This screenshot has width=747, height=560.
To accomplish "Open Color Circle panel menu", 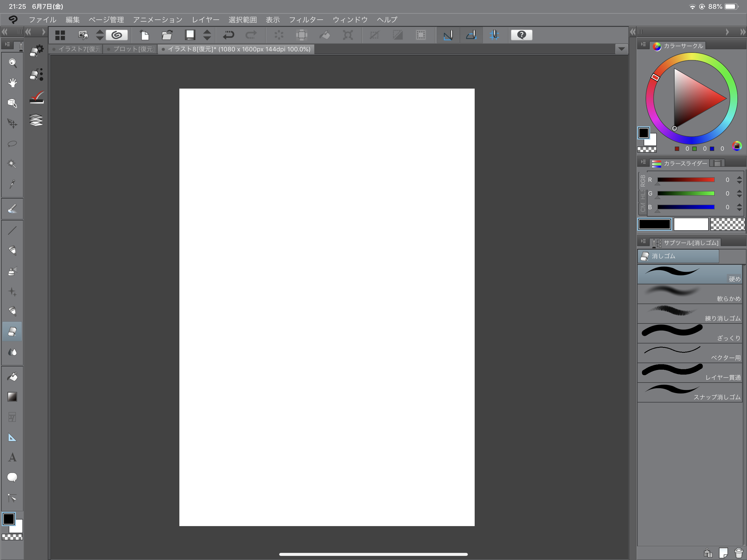I will pyautogui.click(x=643, y=45).
